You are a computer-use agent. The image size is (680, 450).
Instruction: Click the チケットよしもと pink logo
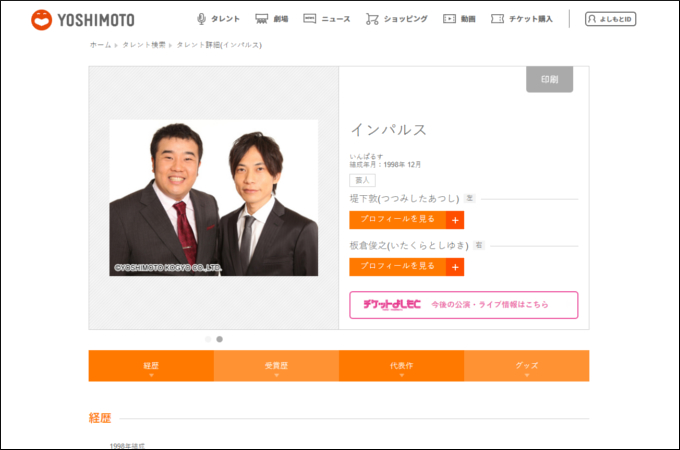click(392, 305)
